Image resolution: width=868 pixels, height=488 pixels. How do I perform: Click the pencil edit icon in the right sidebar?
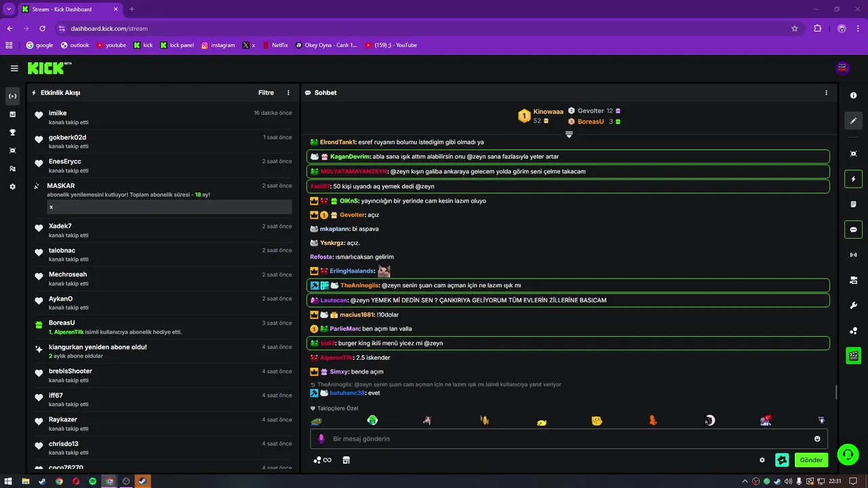854,121
